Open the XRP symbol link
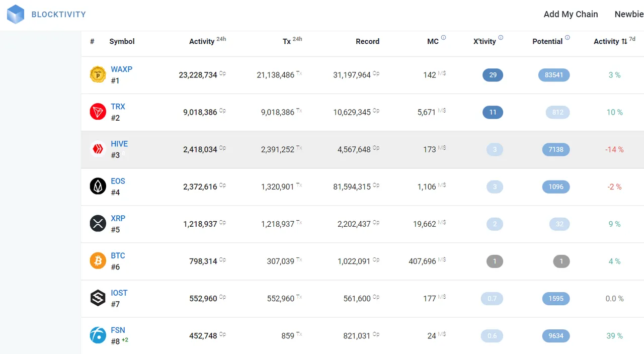 click(x=118, y=218)
